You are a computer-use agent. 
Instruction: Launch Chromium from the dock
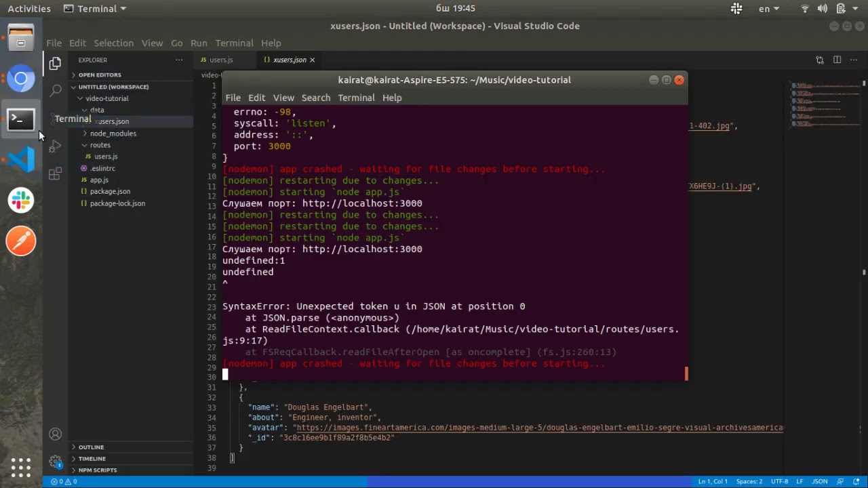21,79
